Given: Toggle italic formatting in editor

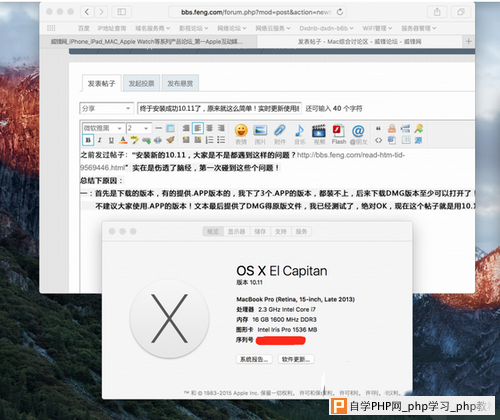Looking at the screenshot, I should pos(99,140).
